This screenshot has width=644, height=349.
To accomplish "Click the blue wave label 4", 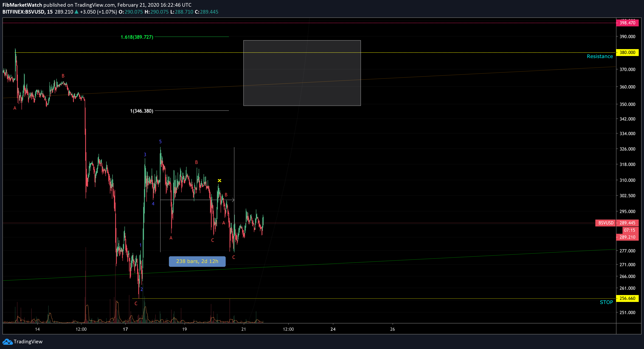I will (x=153, y=204).
